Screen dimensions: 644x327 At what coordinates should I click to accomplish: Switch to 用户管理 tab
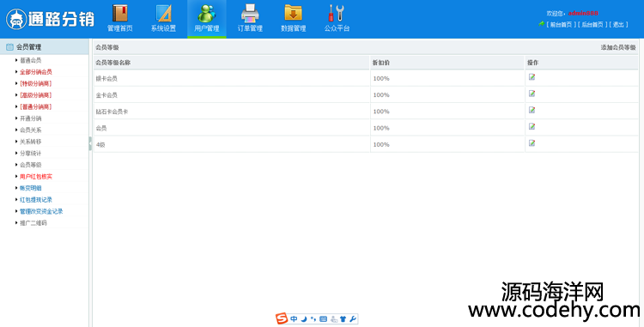(x=207, y=19)
